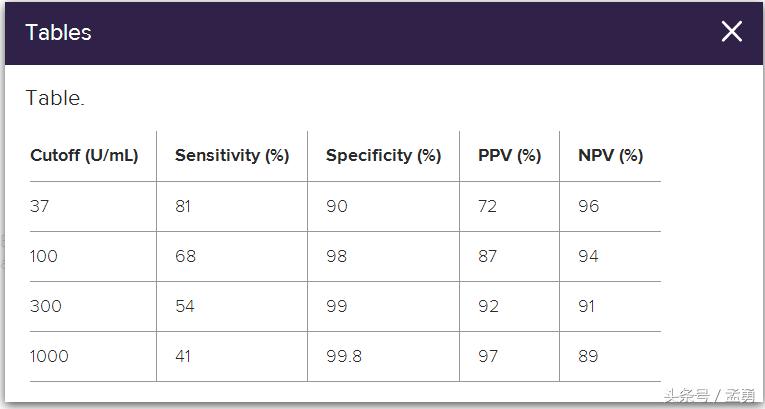Viewport: 765px width, 409px height.
Task: Select the specificity value 90 cell
Action: coord(337,206)
